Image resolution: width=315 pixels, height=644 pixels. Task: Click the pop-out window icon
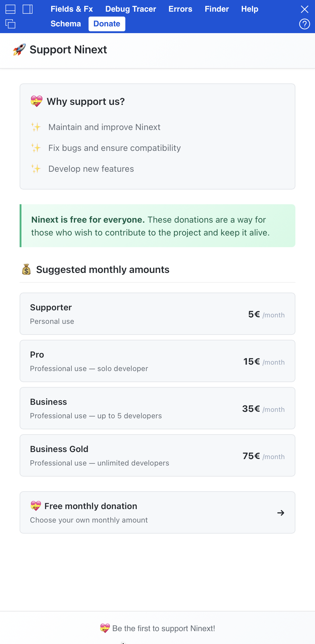click(x=10, y=24)
